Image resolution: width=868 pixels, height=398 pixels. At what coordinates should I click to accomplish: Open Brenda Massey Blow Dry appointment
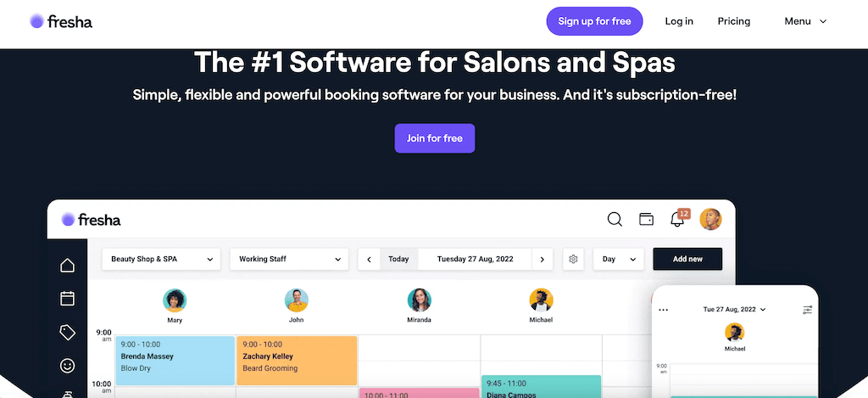click(x=175, y=360)
